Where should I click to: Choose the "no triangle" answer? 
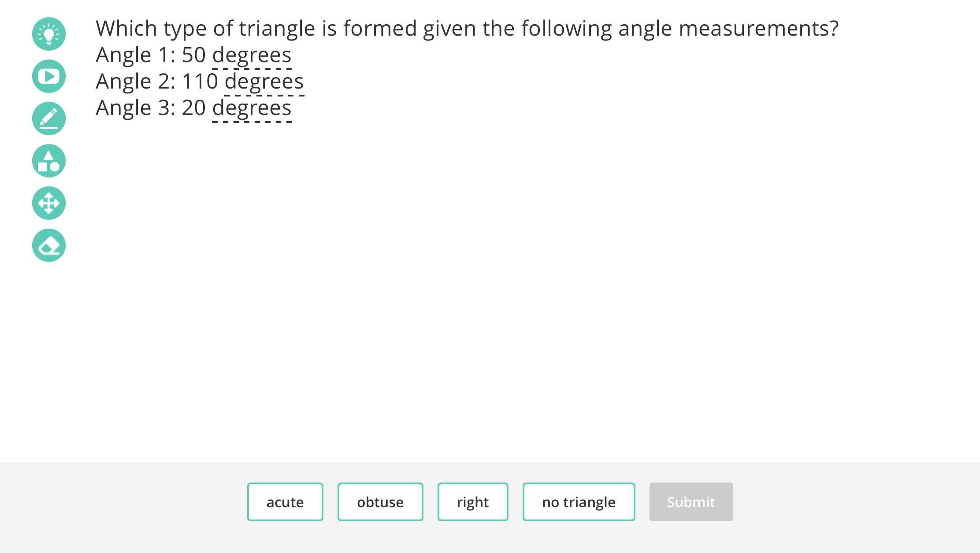coord(579,502)
